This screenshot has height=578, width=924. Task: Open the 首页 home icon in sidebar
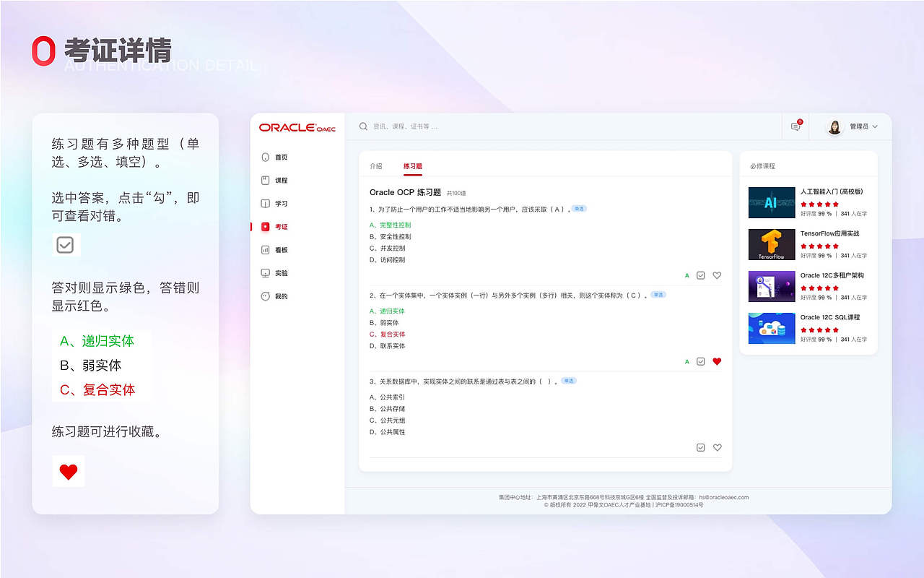266,157
